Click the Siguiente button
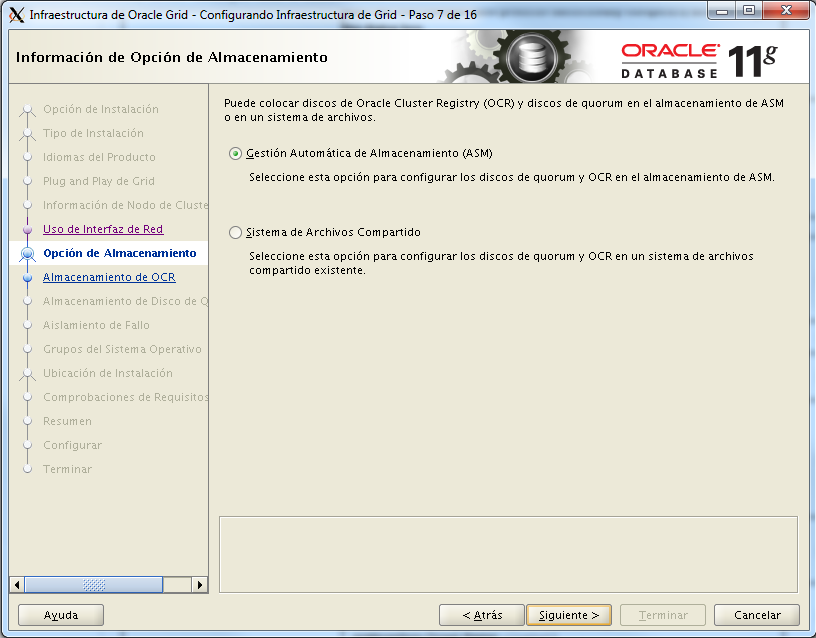This screenshot has width=816, height=638. pos(569,615)
